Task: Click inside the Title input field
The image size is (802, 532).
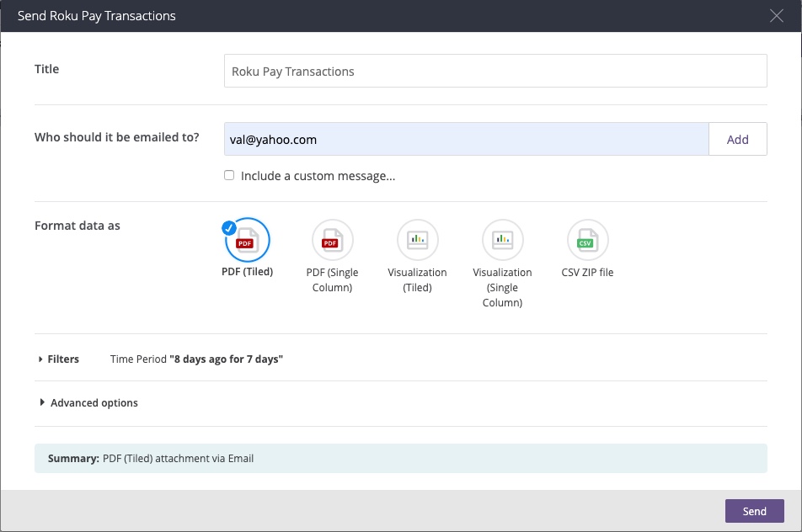Action: 495,71
